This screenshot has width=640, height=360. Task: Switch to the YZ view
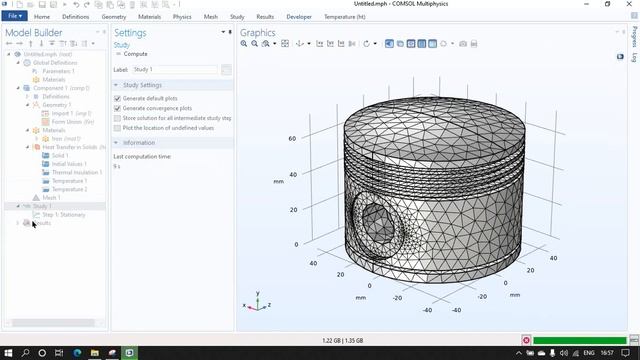coord(330,44)
